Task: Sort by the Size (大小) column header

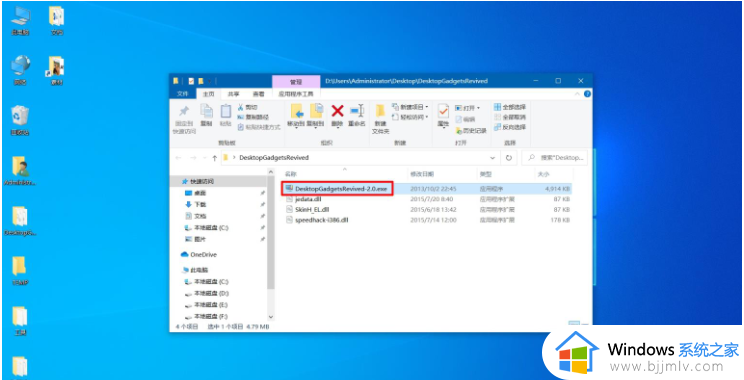Action: (544, 175)
